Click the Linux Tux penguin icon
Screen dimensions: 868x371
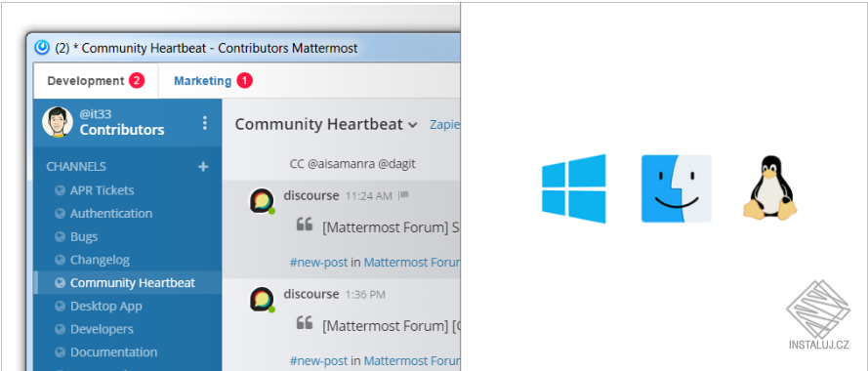pos(770,188)
